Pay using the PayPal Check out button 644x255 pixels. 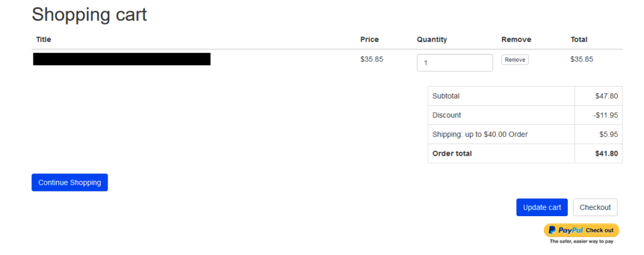pyautogui.click(x=581, y=230)
